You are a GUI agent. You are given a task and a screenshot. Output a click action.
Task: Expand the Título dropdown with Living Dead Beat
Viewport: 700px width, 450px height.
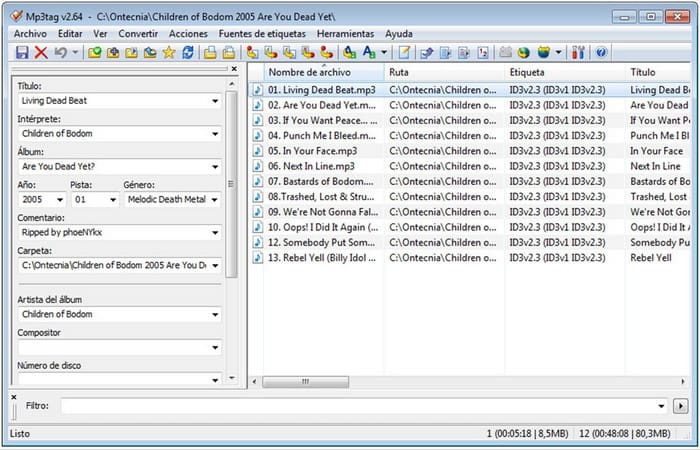(215, 101)
